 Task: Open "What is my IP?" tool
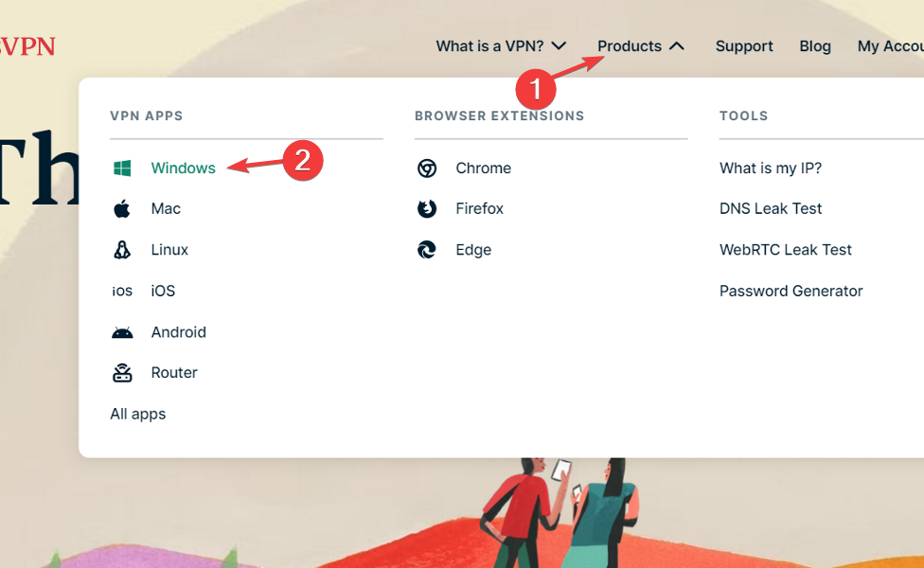click(771, 169)
